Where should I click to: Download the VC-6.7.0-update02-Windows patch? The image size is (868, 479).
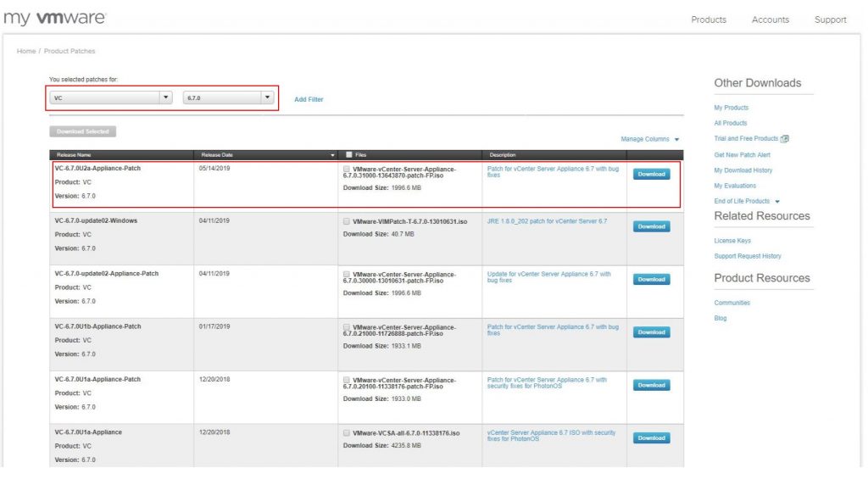click(x=651, y=226)
